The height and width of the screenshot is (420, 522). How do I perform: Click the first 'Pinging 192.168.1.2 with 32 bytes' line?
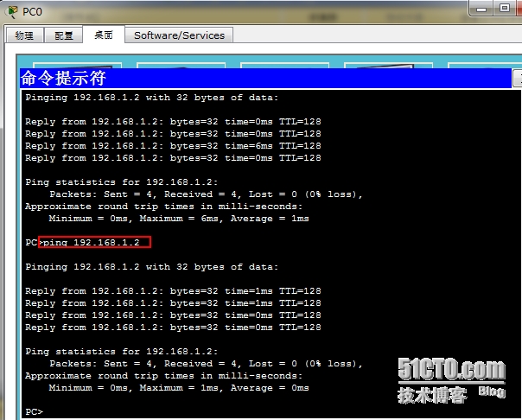click(x=152, y=98)
